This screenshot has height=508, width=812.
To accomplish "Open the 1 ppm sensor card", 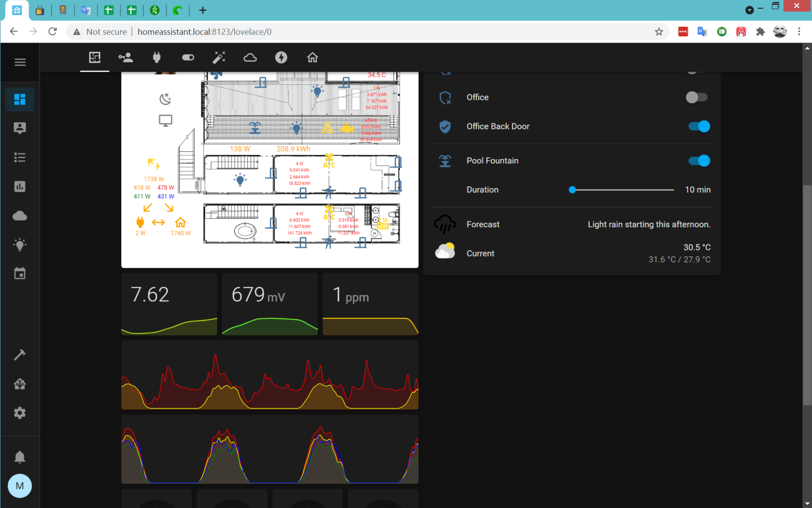I will click(x=370, y=304).
